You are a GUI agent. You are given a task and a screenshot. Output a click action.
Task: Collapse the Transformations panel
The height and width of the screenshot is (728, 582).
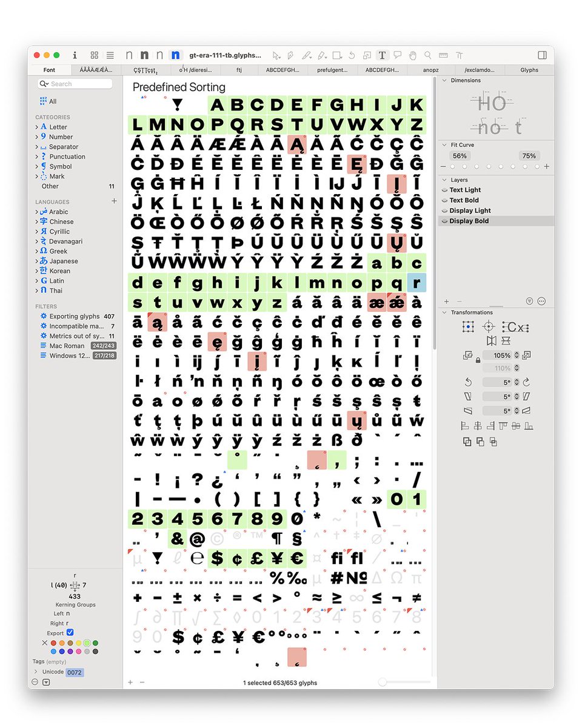click(x=444, y=312)
